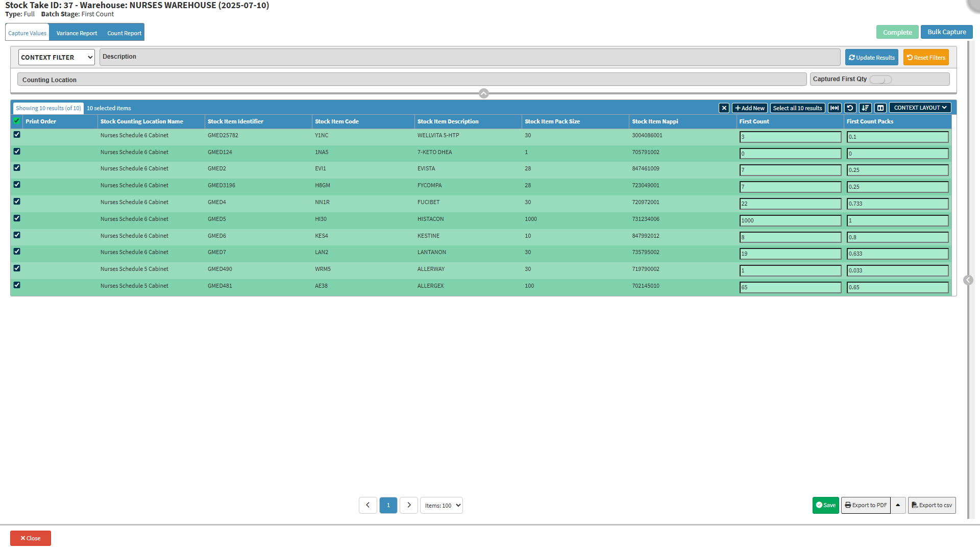Open the CONTEXT LAYOUT dropdown
Image resolution: width=980 pixels, height=551 pixels.
tap(920, 108)
